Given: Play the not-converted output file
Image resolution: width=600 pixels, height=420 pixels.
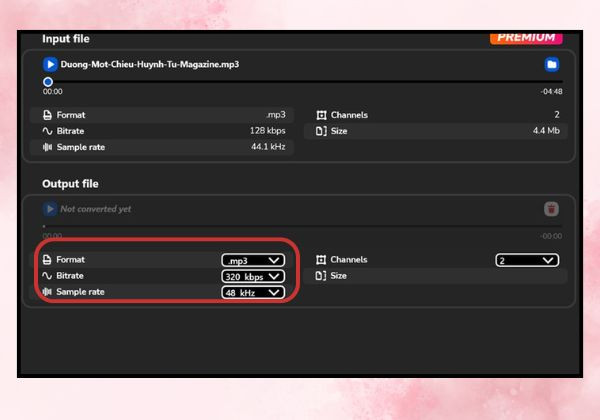Looking at the screenshot, I should coord(50,209).
